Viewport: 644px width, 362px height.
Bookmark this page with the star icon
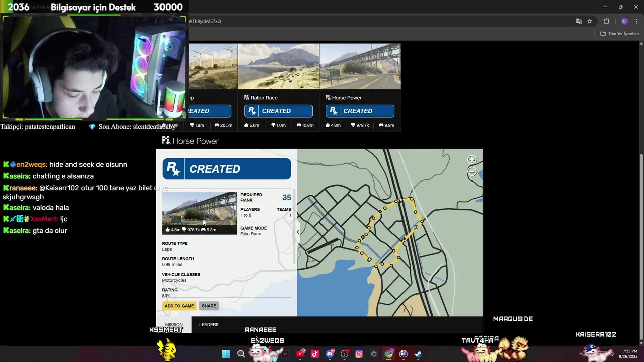click(x=590, y=21)
